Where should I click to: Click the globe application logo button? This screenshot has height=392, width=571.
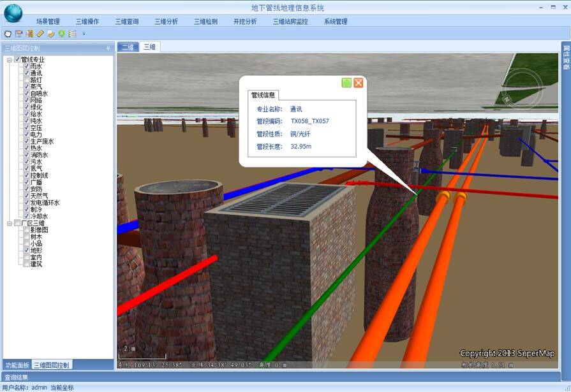(x=13, y=13)
